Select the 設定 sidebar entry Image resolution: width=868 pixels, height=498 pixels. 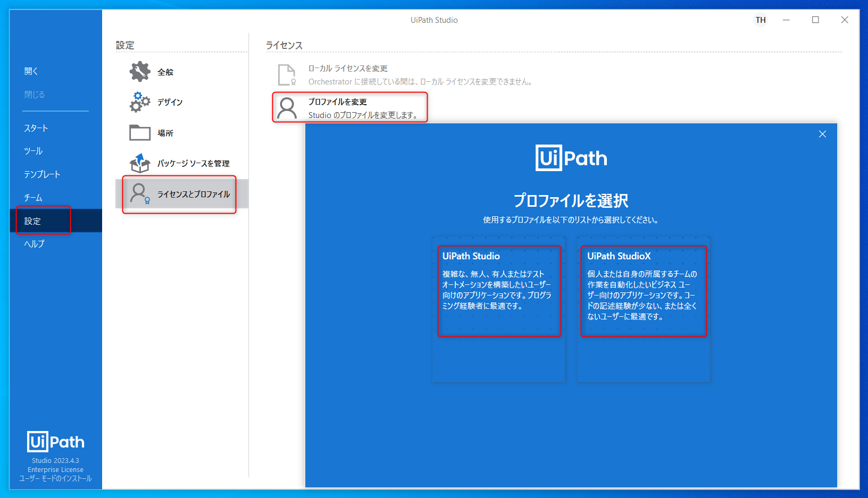point(32,220)
